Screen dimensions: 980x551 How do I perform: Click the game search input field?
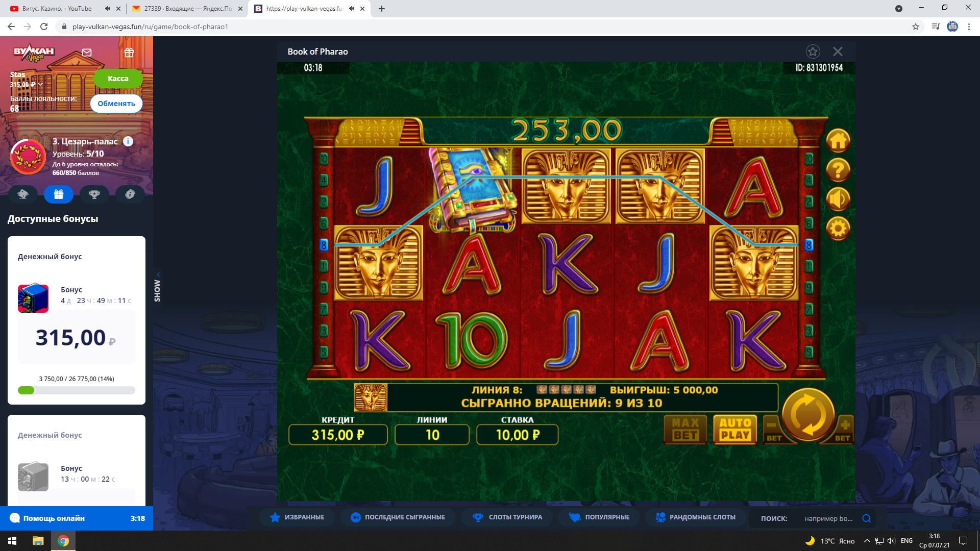[828, 518]
